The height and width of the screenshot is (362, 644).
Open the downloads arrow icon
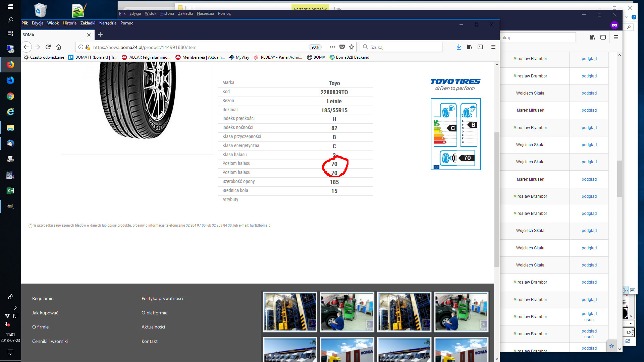[459, 47]
